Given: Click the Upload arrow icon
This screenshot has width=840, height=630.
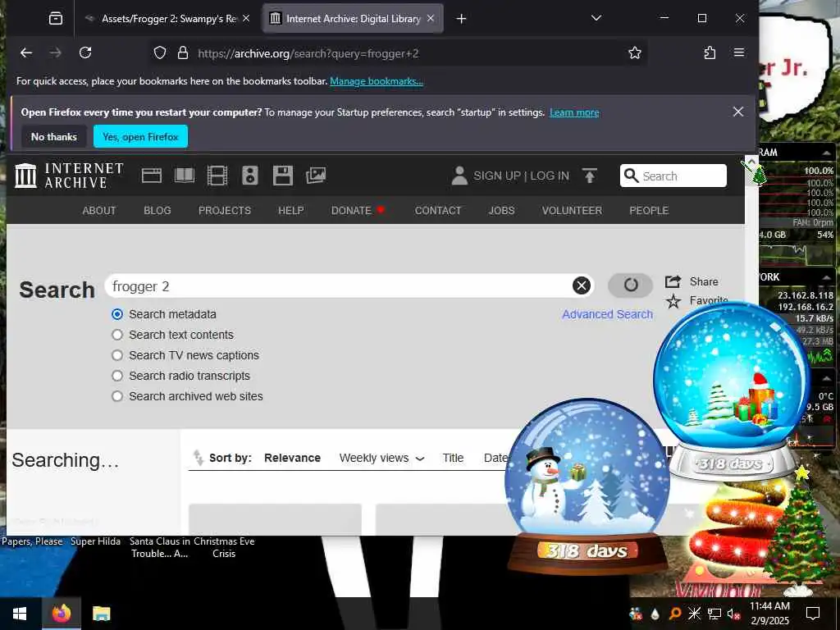Looking at the screenshot, I should pos(589,176).
